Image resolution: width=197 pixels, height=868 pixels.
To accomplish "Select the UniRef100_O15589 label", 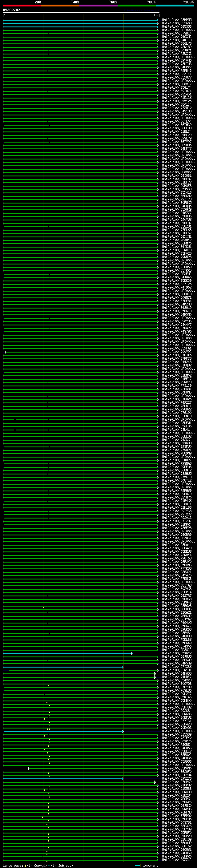I will (x=177, y=735).
